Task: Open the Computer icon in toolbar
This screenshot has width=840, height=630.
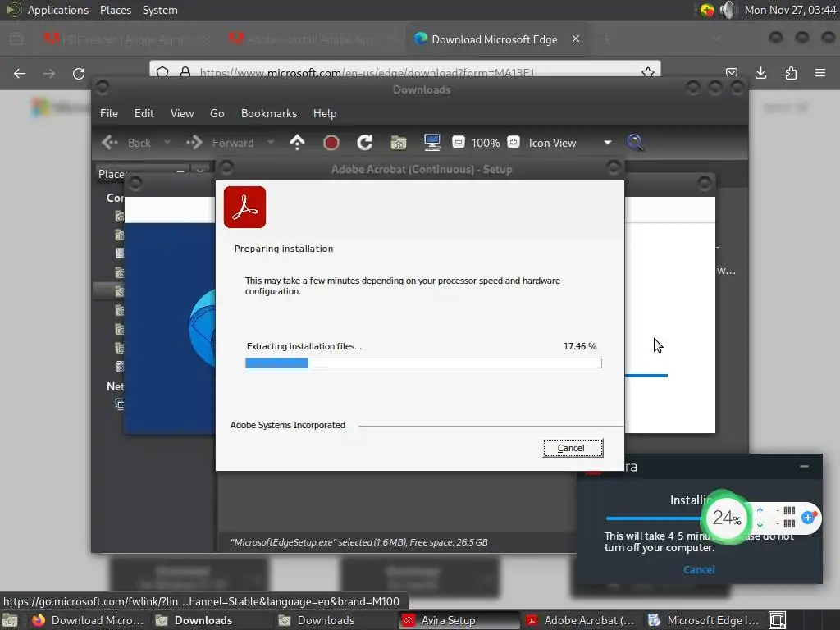Action: coord(431,143)
